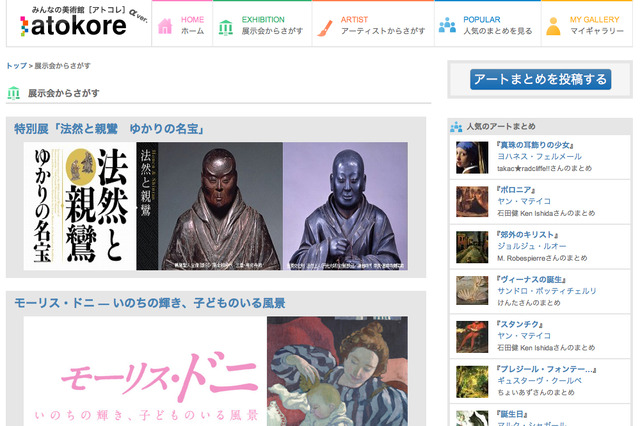Click the 法然と親鸞 exhibition banner image
The width and height of the screenshot is (640, 426).
click(216, 206)
